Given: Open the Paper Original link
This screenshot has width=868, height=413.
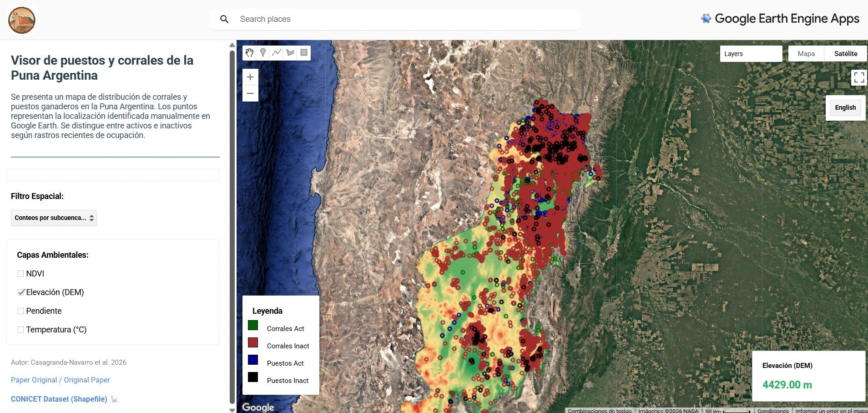Looking at the screenshot, I should 61,380.
